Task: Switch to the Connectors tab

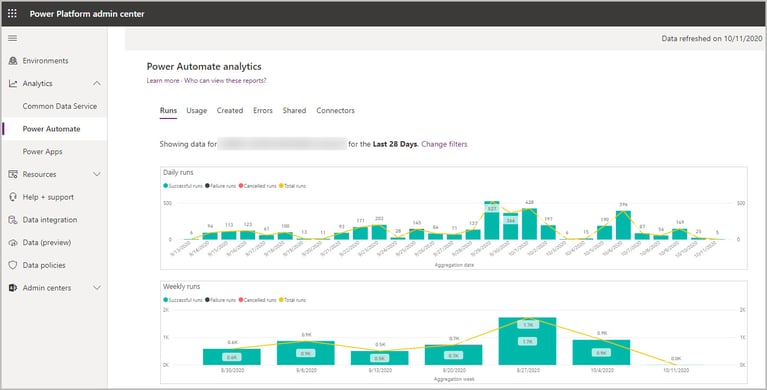Action: click(x=336, y=111)
